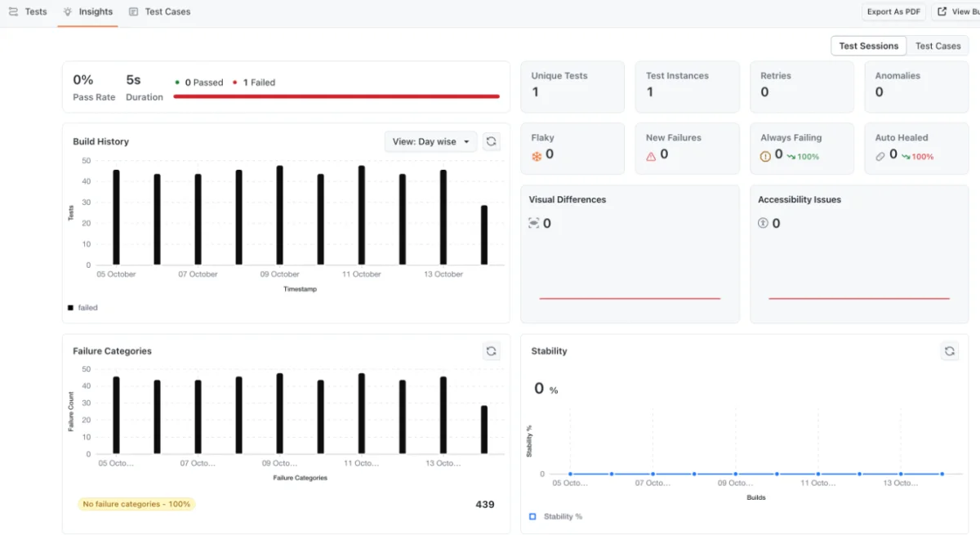Viewport: 980px width, 535px height.
Task: Select the Test Cases toggle on right
Action: (938, 46)
